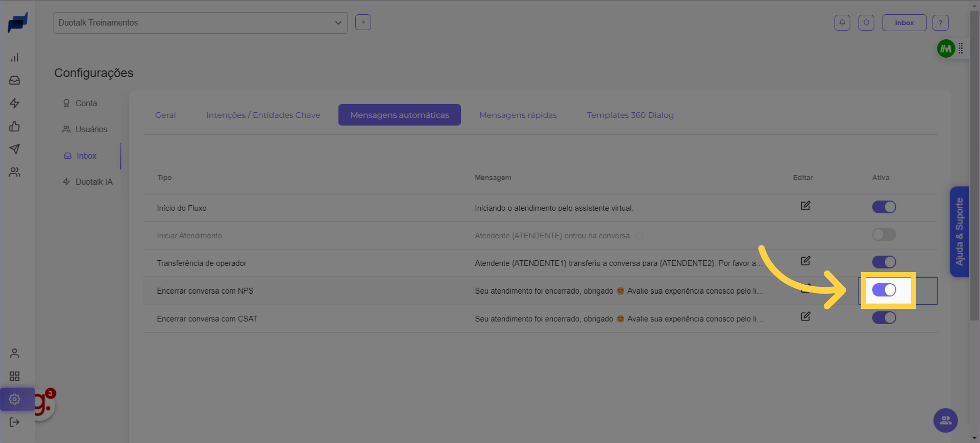Open the bar chart analytics sidebar icon
Viewport: 980px width, 443px height.
[x=14, y=57]
